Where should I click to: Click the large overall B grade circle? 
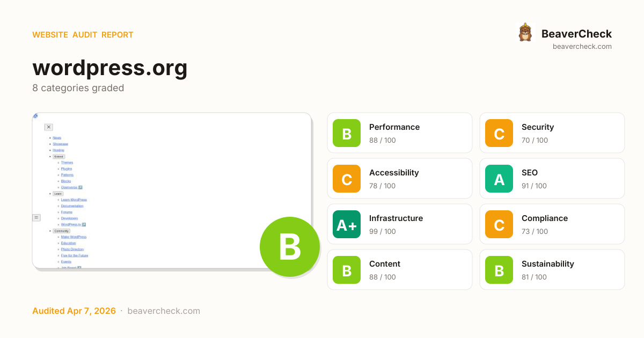(x=290, y=247)
